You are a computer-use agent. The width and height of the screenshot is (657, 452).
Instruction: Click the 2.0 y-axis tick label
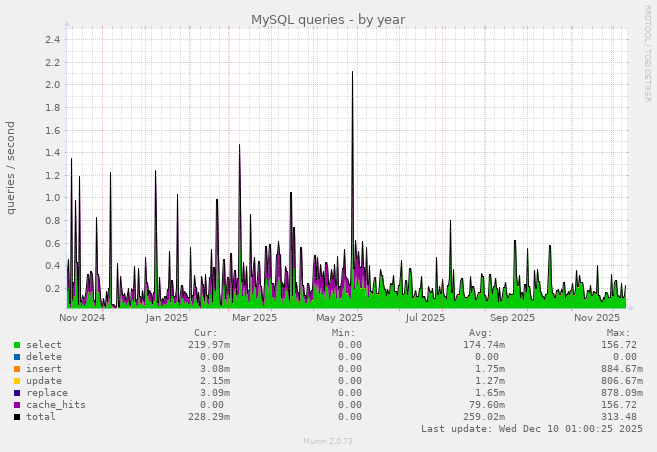pos(53,85)
